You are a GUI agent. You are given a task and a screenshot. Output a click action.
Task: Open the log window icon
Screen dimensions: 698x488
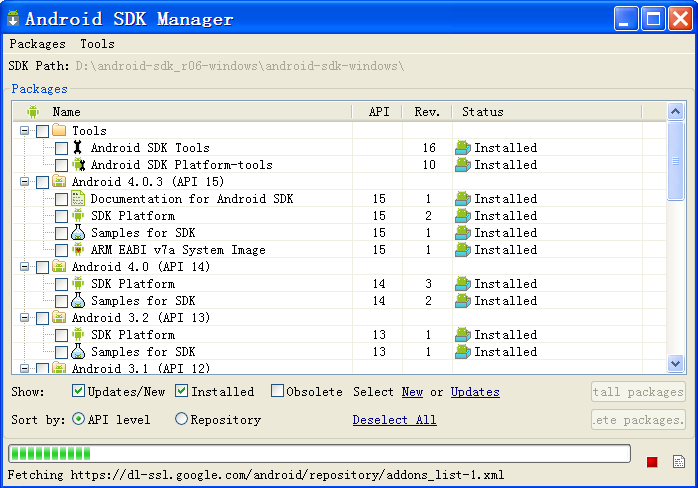pos(679,461)
